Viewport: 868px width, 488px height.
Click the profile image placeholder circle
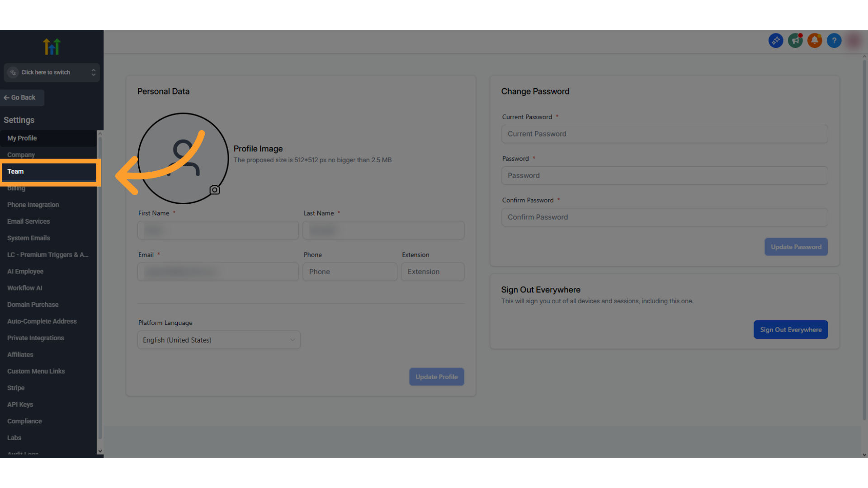tap(183, 158)
